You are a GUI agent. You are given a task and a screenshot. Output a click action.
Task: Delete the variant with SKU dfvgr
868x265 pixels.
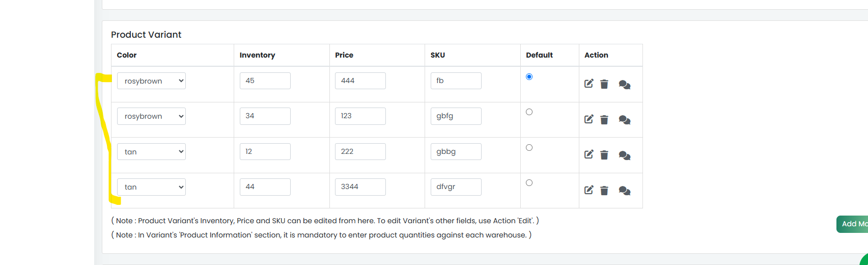tap(604, 191)
